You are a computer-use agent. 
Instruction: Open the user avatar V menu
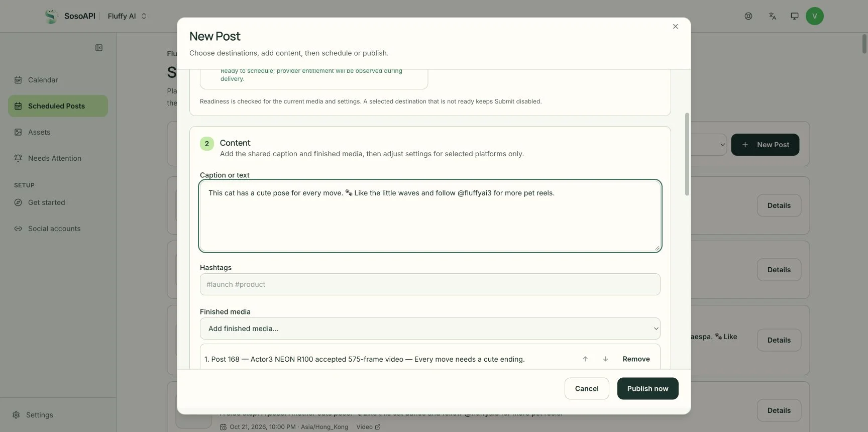[815, 16]
